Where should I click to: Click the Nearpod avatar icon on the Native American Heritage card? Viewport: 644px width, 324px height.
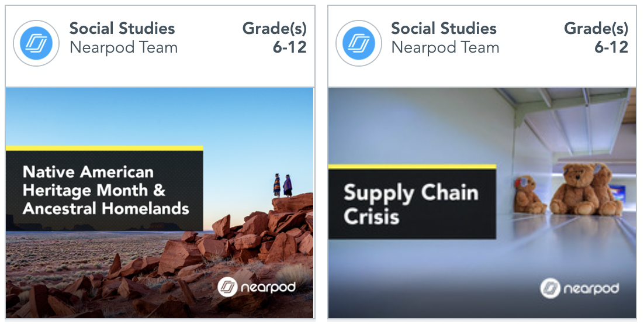(36, 43)
